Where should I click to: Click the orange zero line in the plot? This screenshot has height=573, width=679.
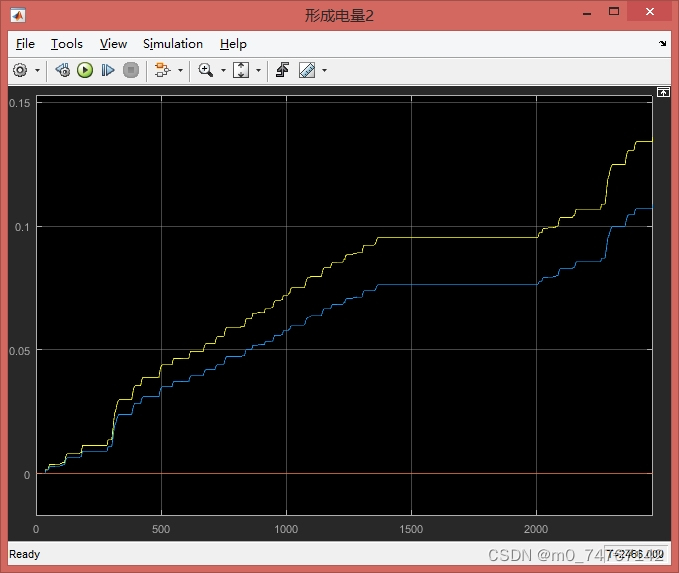tap(345, 473)
